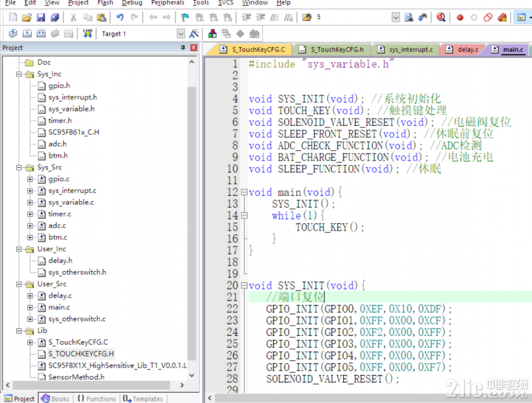Screen dimensions: 532x403
Task: Open the Project menu
Action: tap(78, 3)
